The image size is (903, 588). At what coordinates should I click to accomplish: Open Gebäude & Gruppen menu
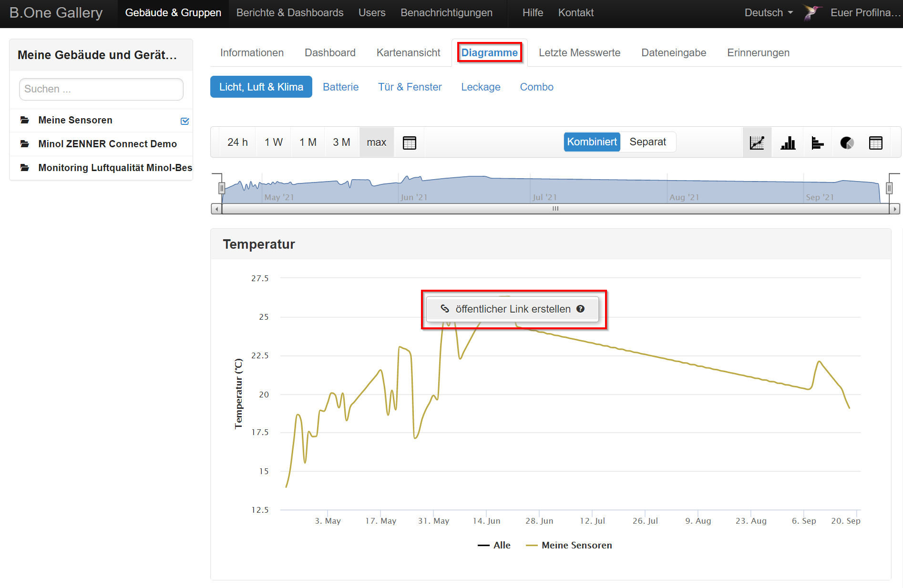173,13
